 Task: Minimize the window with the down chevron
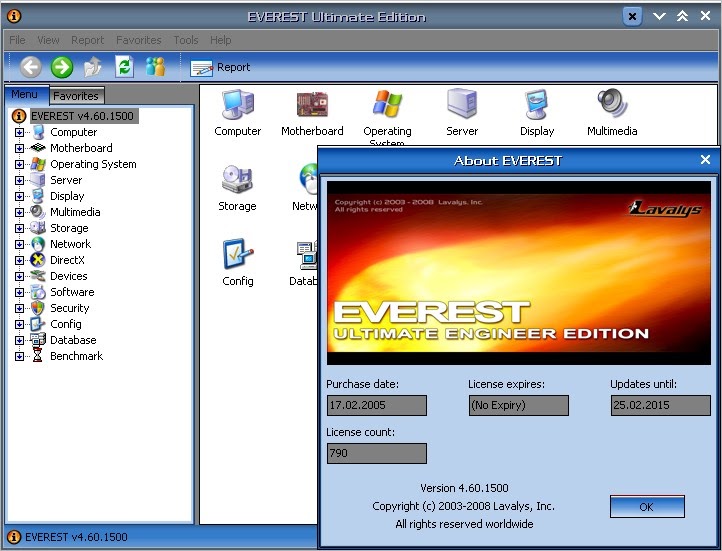click(x=659, y=17)
